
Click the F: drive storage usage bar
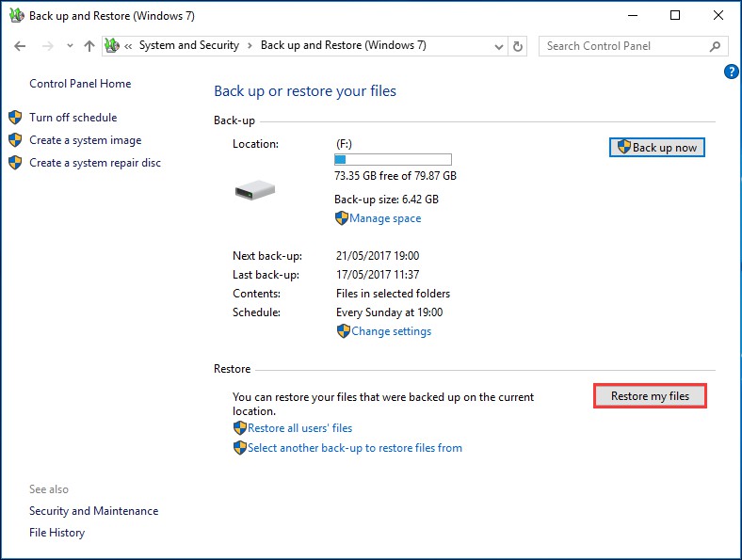[393, 159]
